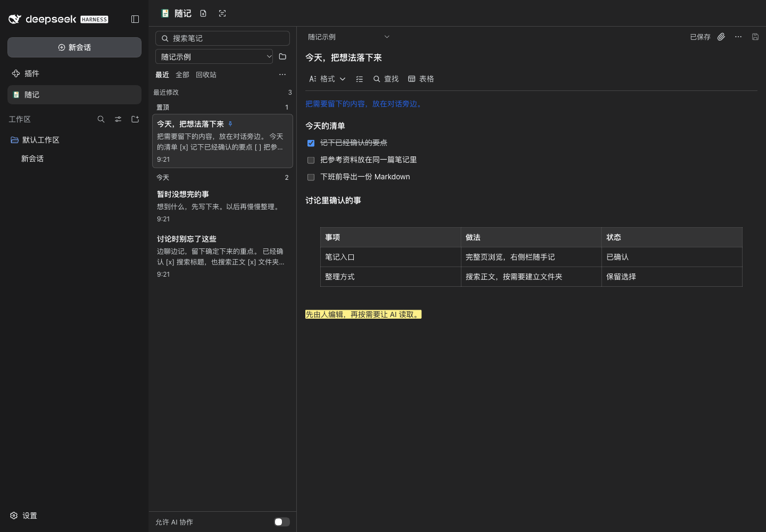Image resolution: width=766 pixels, height=532 pixels.
Task: Open note 暂时没想完的事
Action: [x=222, y=206]
